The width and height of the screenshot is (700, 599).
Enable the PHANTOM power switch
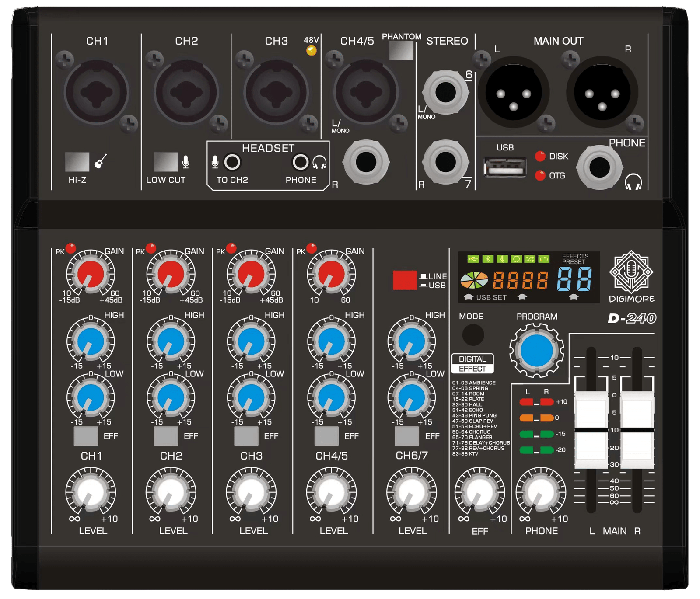401,51
